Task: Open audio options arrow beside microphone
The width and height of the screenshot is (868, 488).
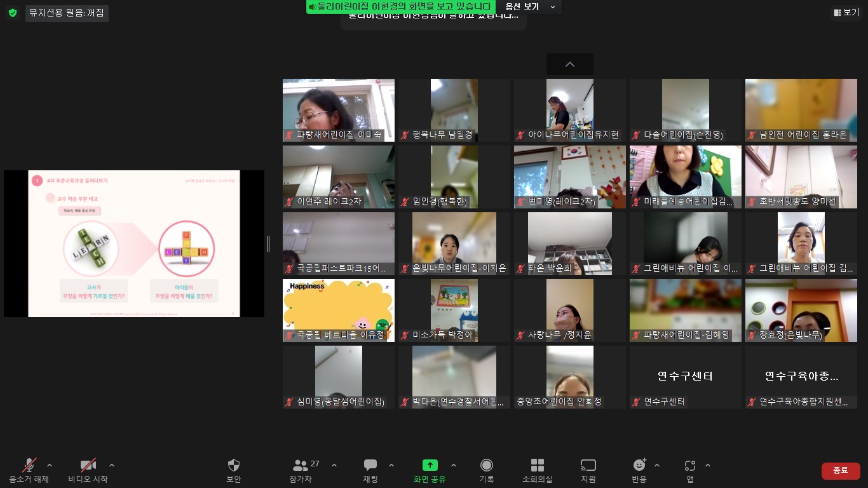Action: pyautogui.click(x=50, y=465)
